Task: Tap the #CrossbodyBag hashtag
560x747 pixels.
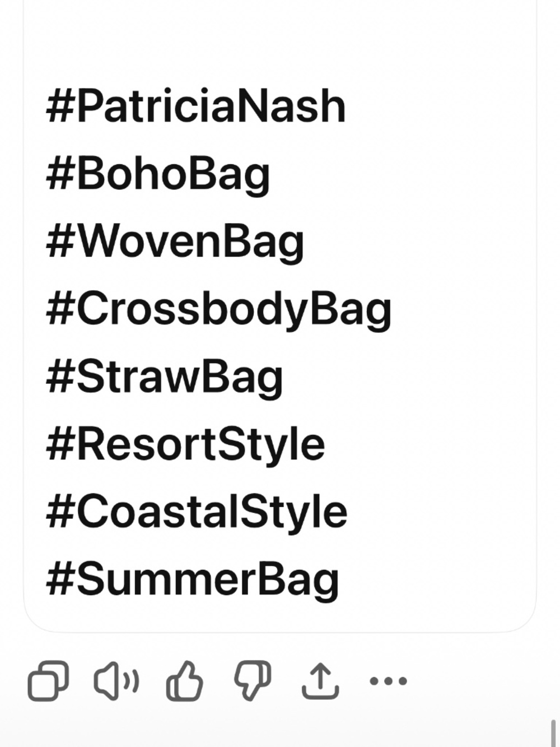Action: click(x=218, y=310)
